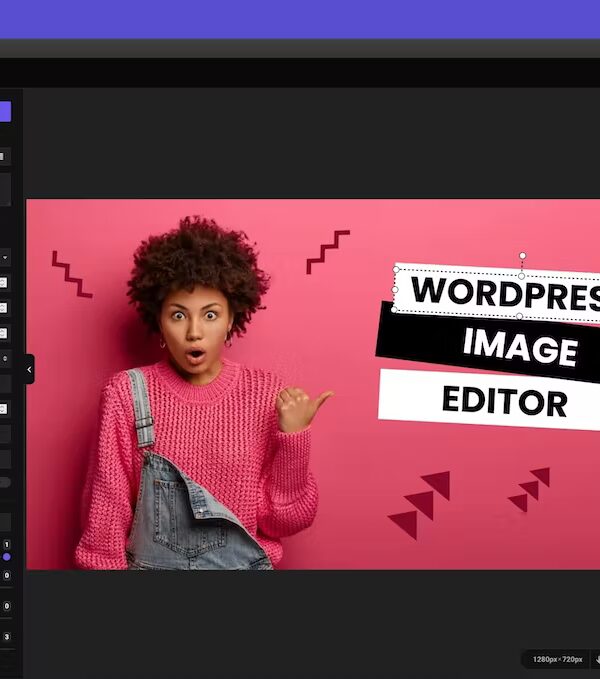This screenshot has height=679, width=600.
Task: Open the dropdown with arrow in left panel
Action: click(x=5, y=258)
